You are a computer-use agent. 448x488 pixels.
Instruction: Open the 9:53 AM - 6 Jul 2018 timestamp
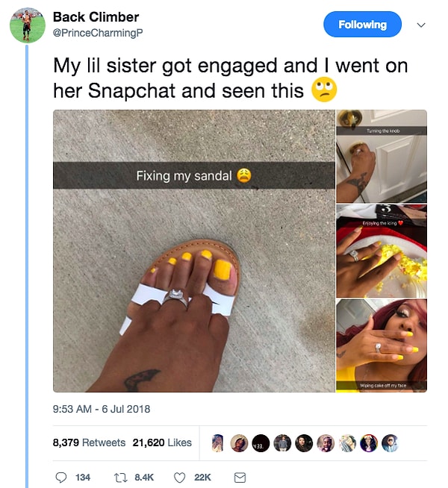[102, 409]
